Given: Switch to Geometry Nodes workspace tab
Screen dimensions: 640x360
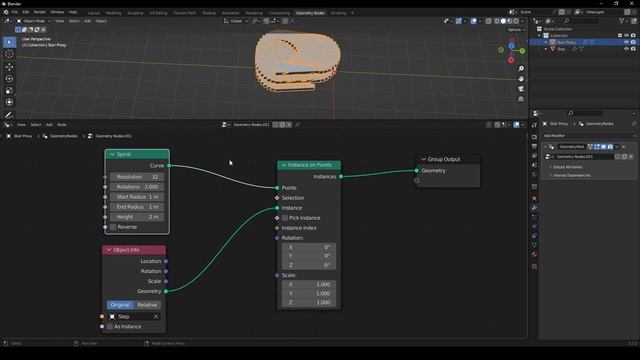Looking at the screenshot, I should coord(310,13).
